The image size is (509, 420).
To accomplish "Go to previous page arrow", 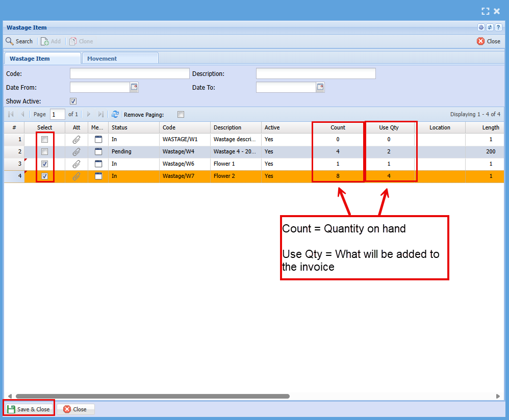I will [22, 114].
